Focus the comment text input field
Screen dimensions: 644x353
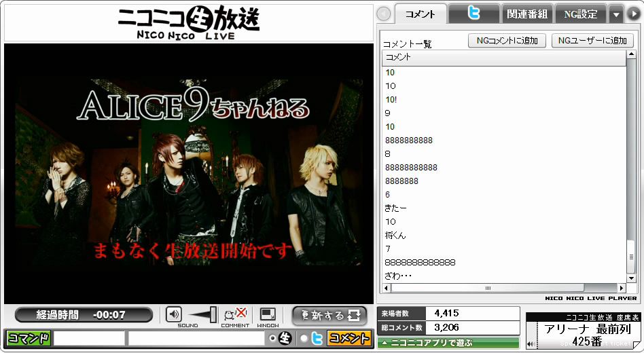pos(197,339)
